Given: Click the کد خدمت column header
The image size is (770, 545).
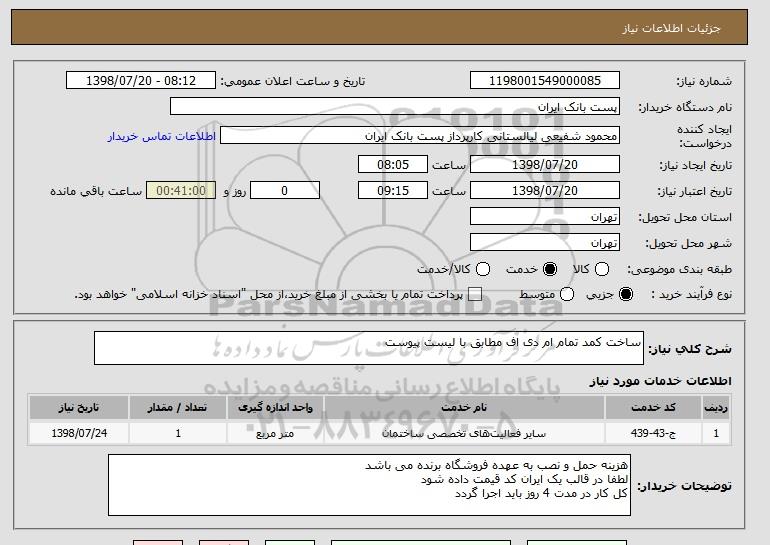Looking at the screenshot, I should (x=653, y=408).
